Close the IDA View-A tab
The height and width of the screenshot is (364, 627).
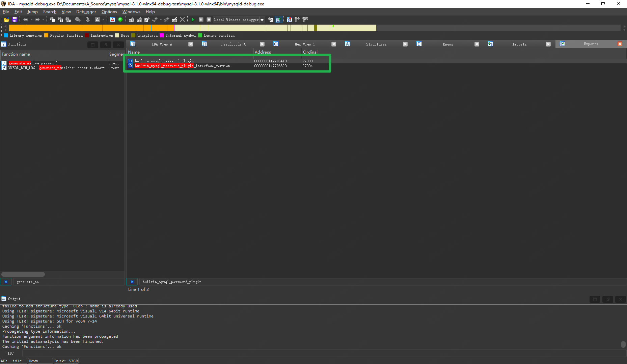tap(191, 44)
